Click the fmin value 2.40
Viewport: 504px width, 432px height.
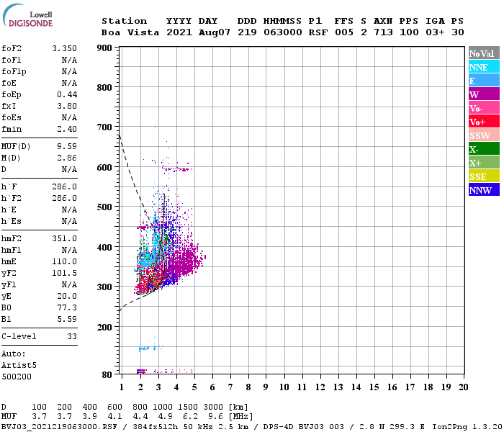[x=67, y=129]
